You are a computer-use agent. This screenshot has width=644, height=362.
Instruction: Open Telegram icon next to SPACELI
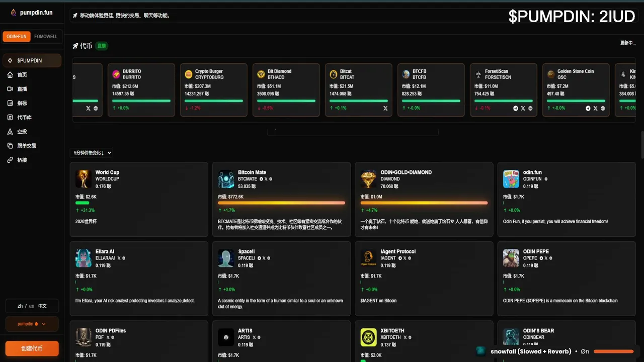coord(259,258)
